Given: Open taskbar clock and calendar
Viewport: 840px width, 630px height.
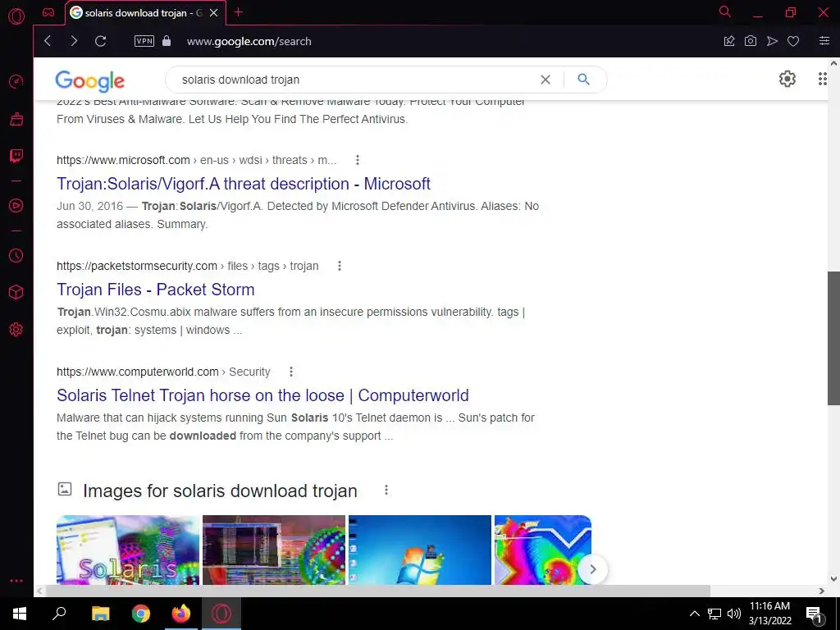Looking at the screenshot, I should [x=769, y=614].
